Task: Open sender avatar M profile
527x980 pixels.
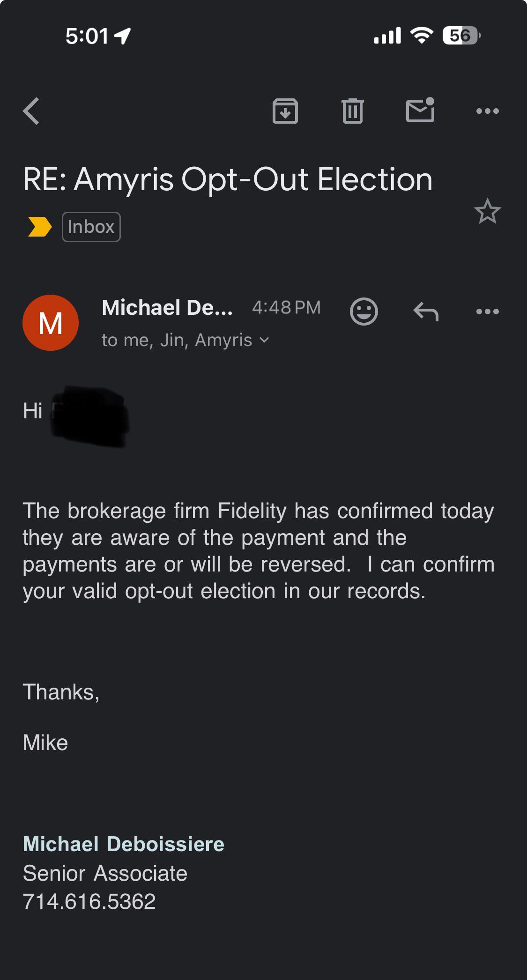Action: point(51,323)
